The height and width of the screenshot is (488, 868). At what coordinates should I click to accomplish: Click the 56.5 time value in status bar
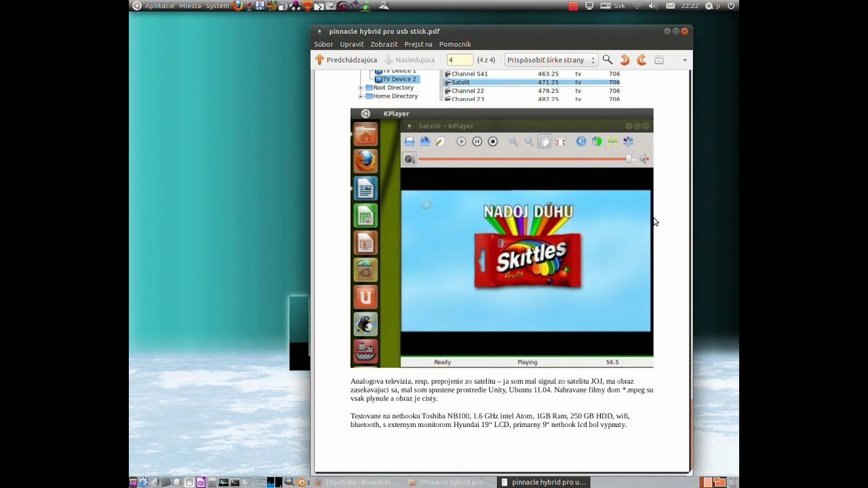[x=612, y=363]
